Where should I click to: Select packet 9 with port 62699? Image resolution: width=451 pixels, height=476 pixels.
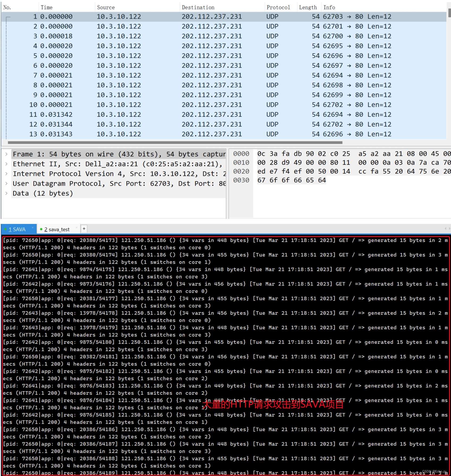(x=224, y=95)
